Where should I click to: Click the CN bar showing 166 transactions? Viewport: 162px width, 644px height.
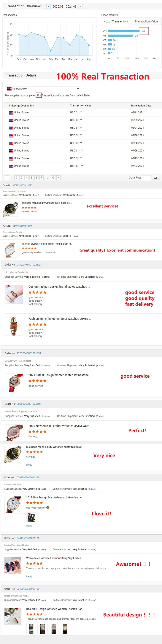tap(124, 31)
